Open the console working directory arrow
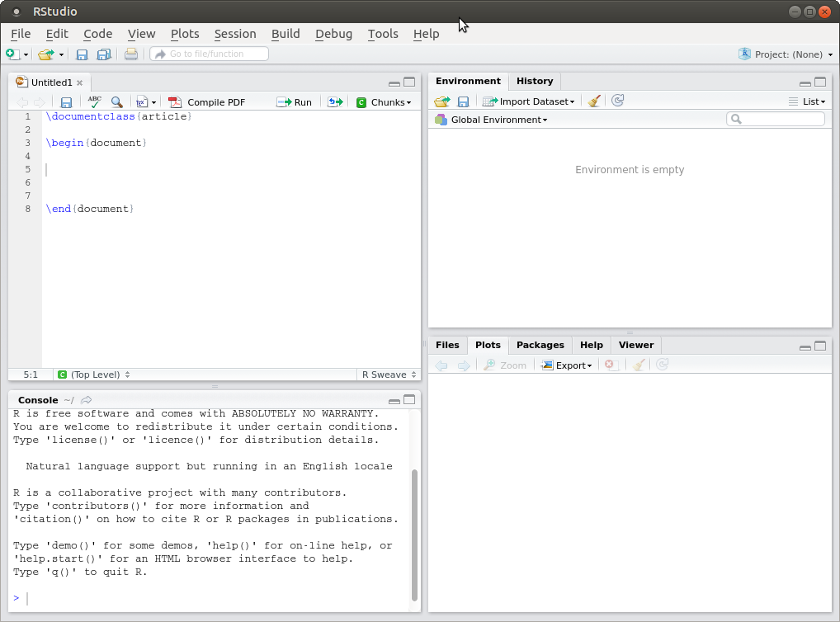This screenshot has width=840, height=622. coord(87,400)
